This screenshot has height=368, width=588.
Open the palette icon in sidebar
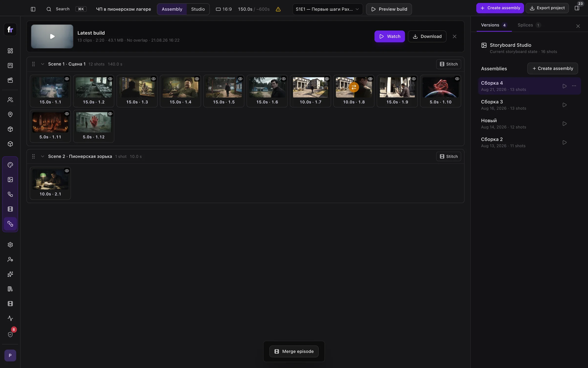10,165
